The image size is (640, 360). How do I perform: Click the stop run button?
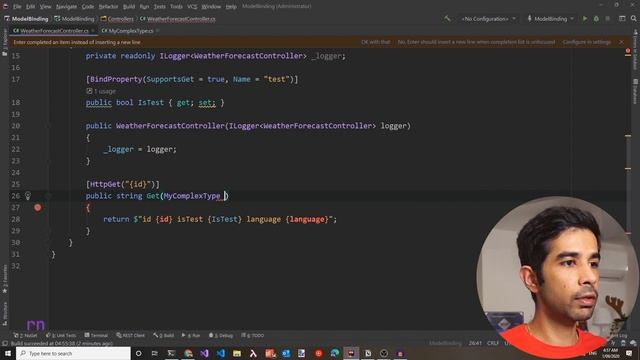click(608, 19)
